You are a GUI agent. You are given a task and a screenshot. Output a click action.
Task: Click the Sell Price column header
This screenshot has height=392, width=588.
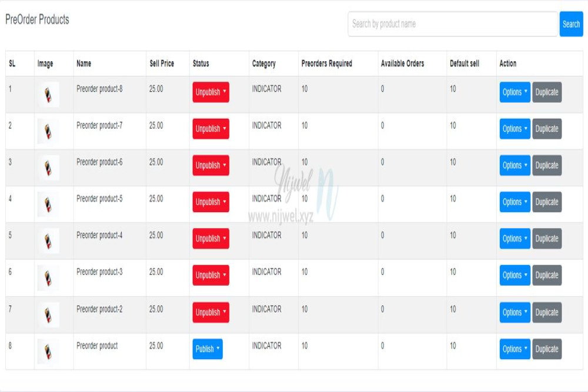point(162,63)
